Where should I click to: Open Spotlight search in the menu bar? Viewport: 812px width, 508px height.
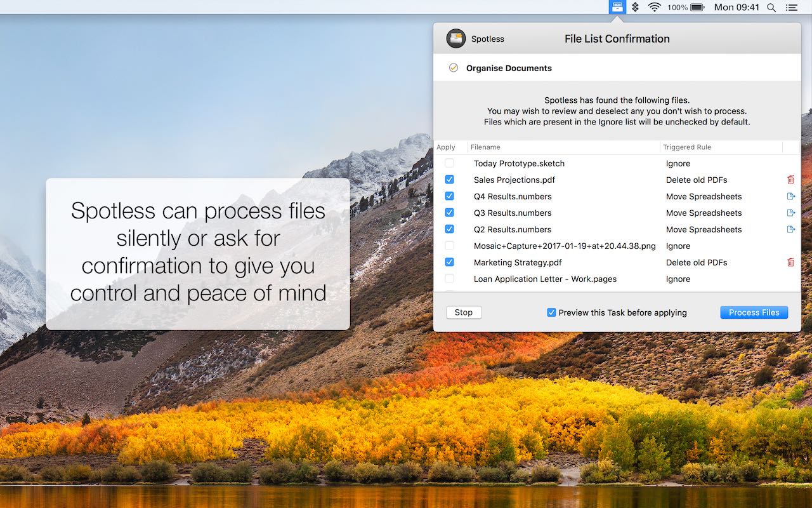point(771,7)
